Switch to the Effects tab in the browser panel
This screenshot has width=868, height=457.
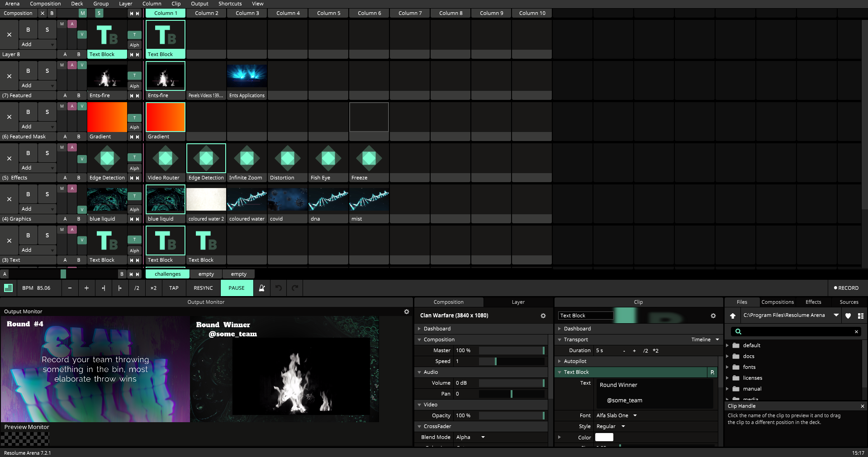813,302
